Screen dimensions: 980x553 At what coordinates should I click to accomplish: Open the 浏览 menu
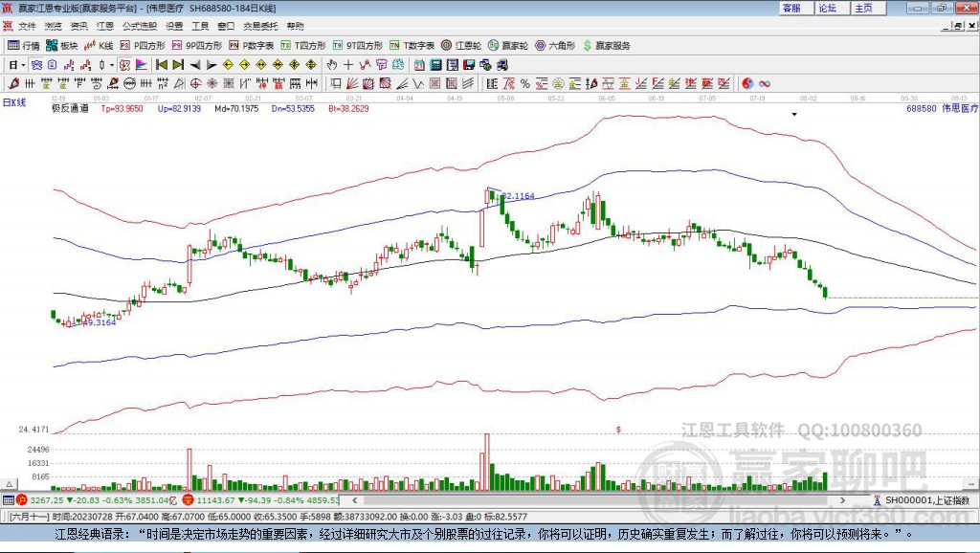[x=54, y=26]
